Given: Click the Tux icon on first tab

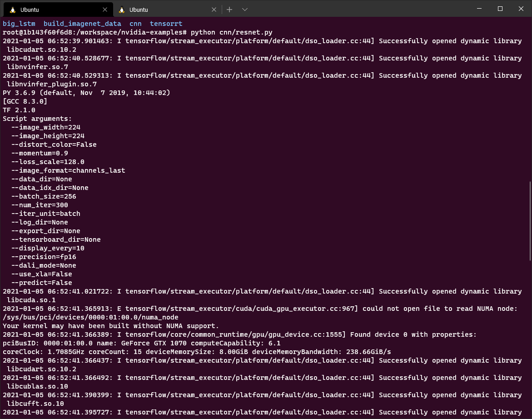Looking at the screenshot, I should coord(13,10).
